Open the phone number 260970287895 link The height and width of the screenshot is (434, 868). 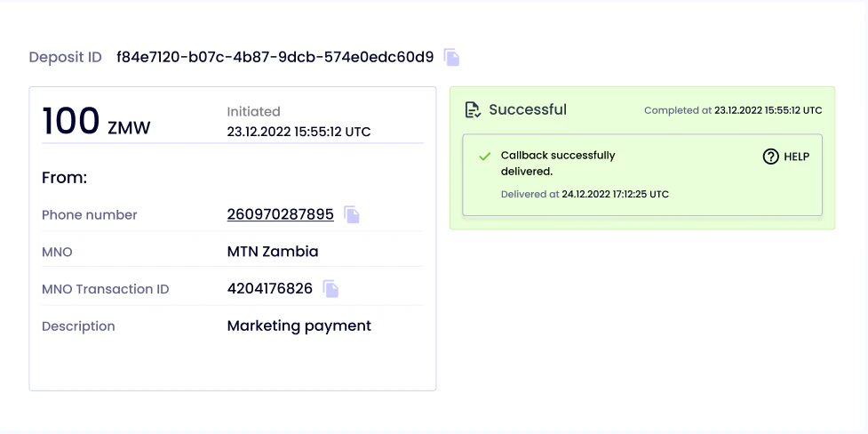pyautogui.click(x=281, y=214)
